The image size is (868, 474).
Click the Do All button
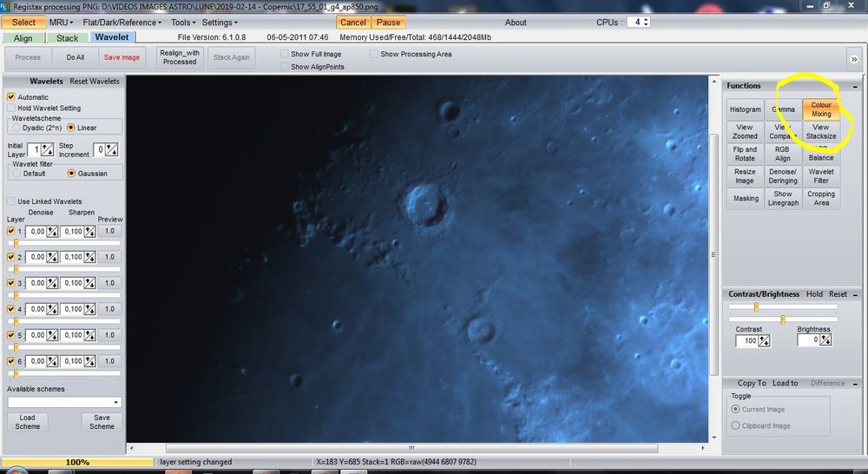point(76,57)
